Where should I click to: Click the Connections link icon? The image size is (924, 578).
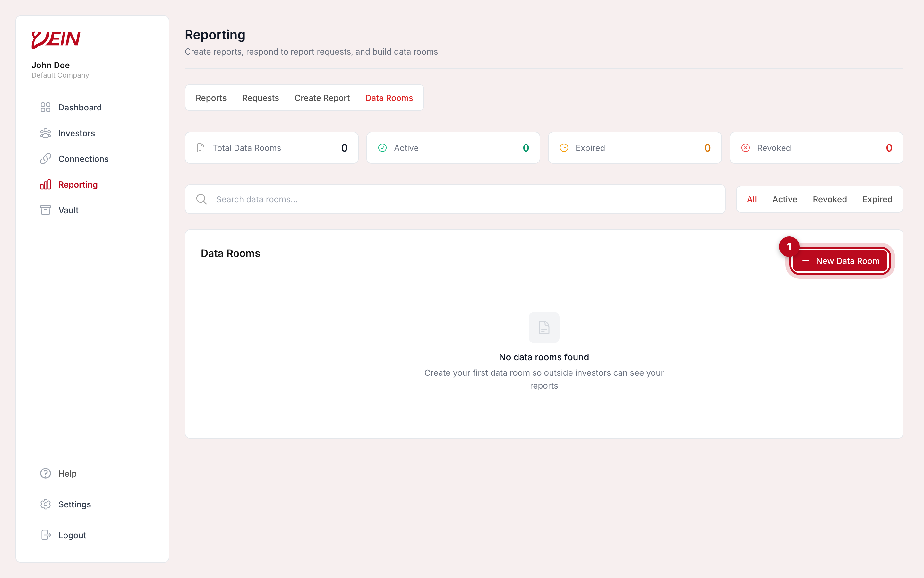46,159
